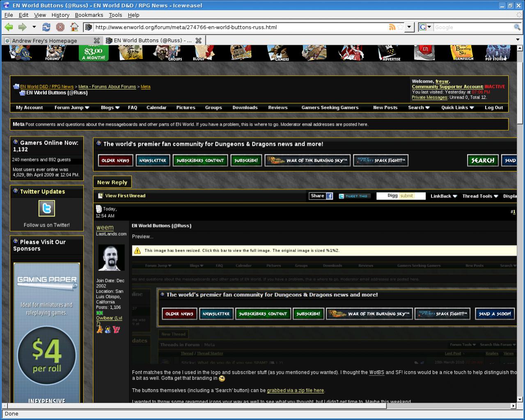Click View First Unread link
Screen dimensions: 525x420
(x=125, y=196)
